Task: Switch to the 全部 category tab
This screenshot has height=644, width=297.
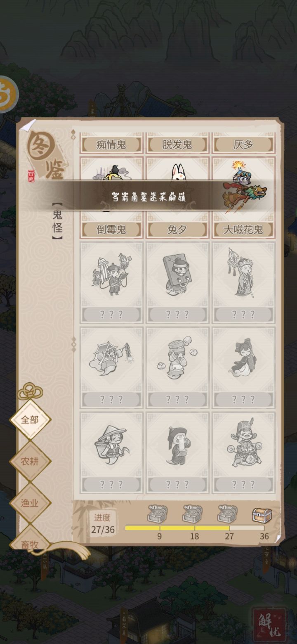Action: click(30, 420)
